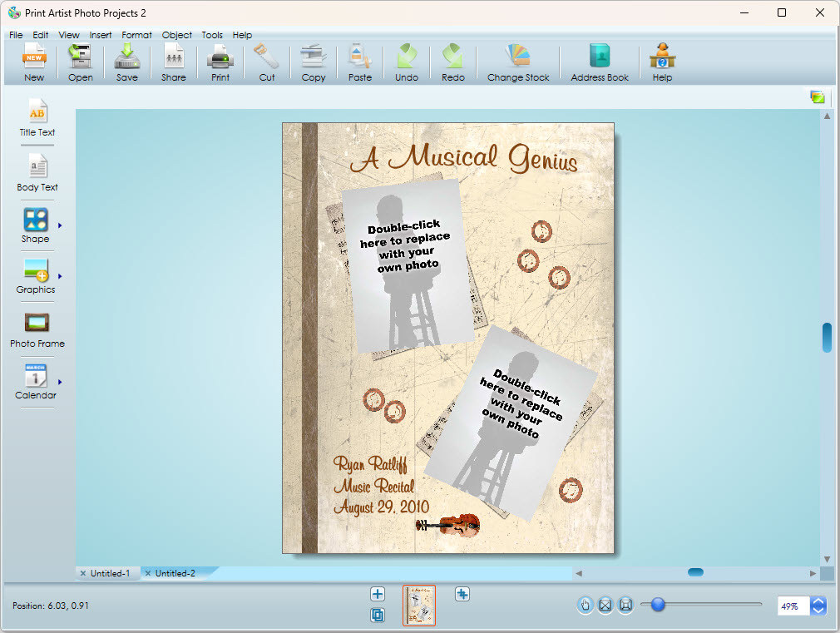Expand the Graphics submenu arrow
Viewport: 840px width, 633px height.
click(x=60, y=275)
